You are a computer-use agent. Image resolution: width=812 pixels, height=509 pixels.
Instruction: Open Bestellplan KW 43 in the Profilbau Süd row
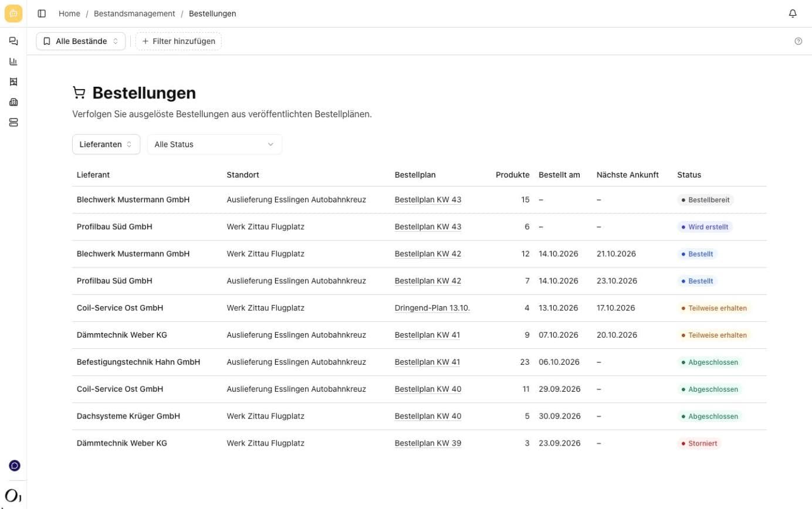(428, 227)
